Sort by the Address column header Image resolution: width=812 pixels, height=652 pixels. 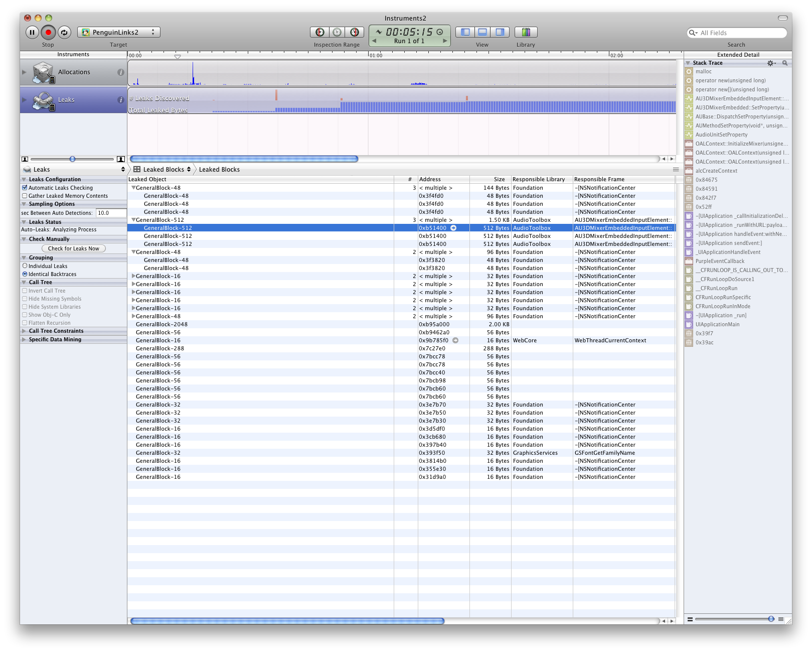(x=444, y=179)
